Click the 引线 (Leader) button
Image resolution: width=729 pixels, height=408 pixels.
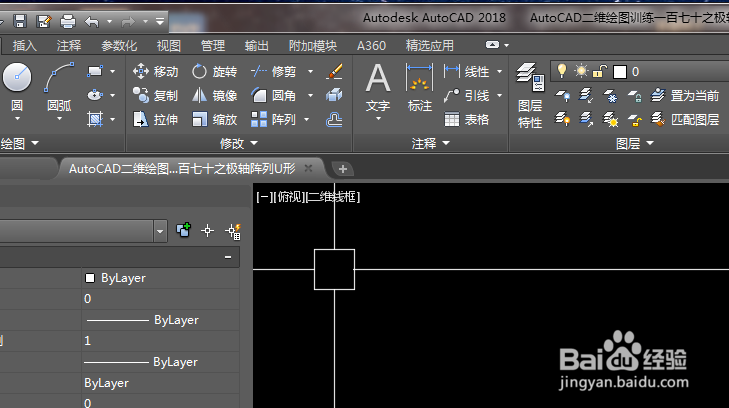(x=466, y=96)
